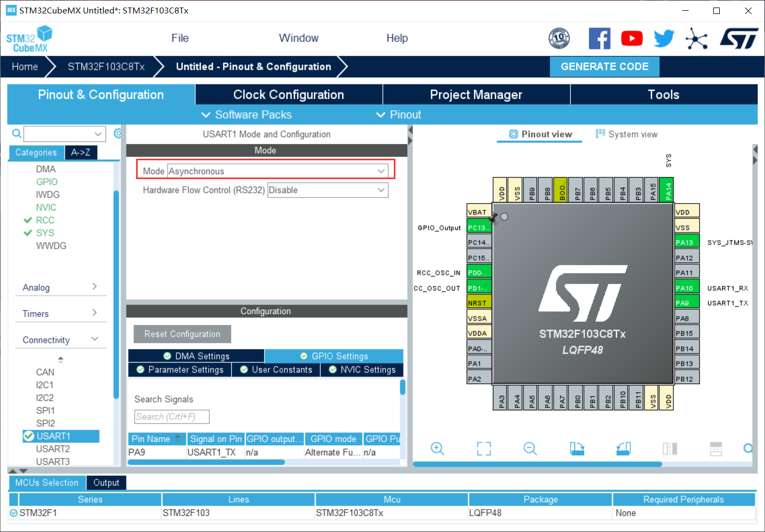
Task: Click the search magnifier in categories panel
Action: [x=17, y=133]
